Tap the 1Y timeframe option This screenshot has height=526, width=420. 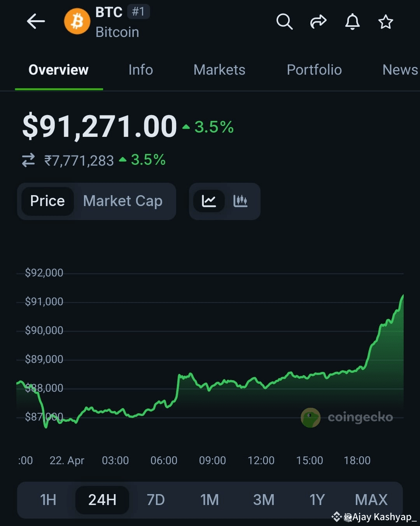[317, 500]
